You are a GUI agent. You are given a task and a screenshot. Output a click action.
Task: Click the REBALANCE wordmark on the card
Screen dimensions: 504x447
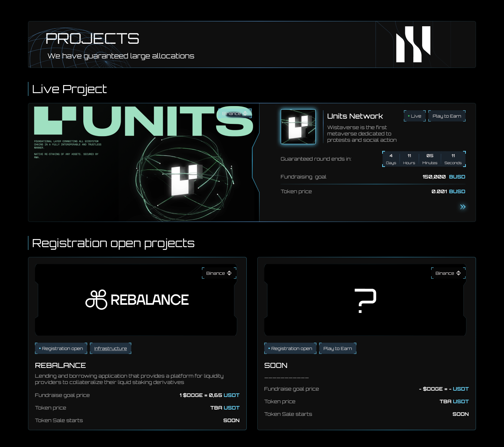[x=149, y=300]
